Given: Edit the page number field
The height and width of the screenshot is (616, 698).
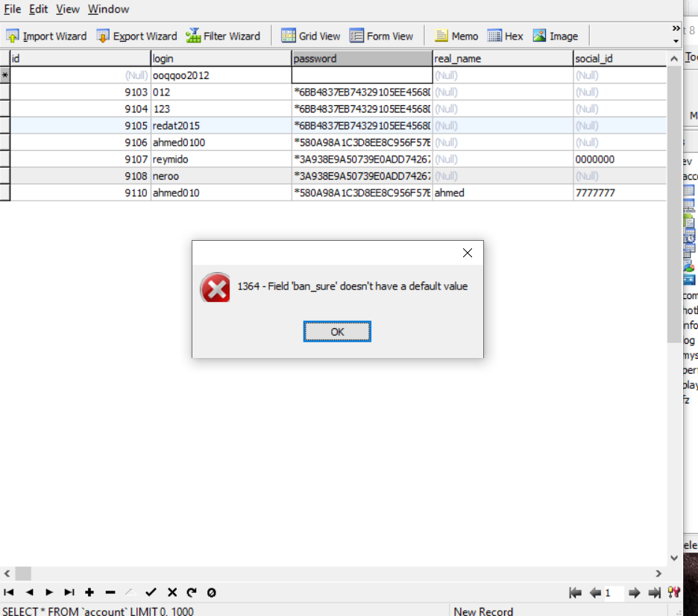Looking at the screenshot, I should (614, 593).
